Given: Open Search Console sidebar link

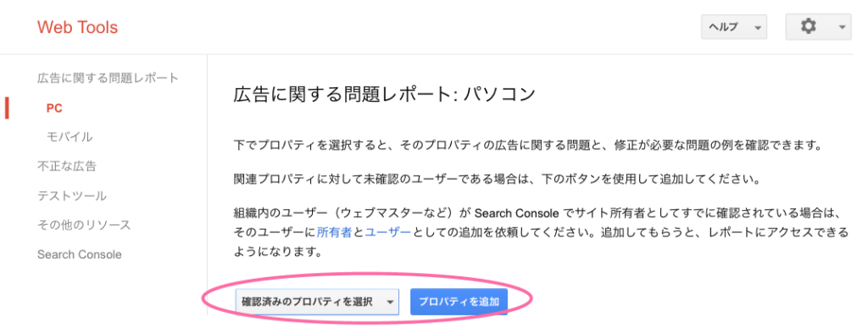Looking at the screenshot, I should 79,254.
